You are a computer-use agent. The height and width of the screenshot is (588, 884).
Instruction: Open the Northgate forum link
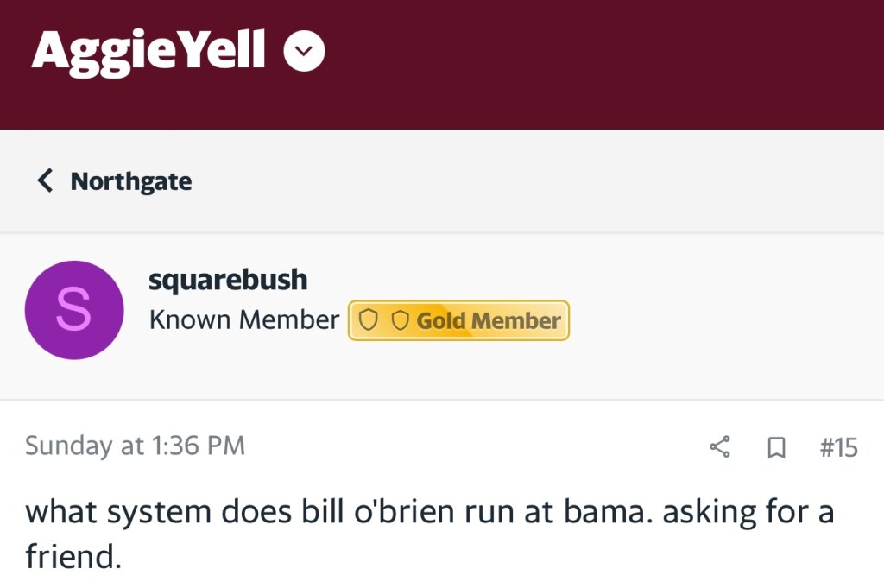130,181
